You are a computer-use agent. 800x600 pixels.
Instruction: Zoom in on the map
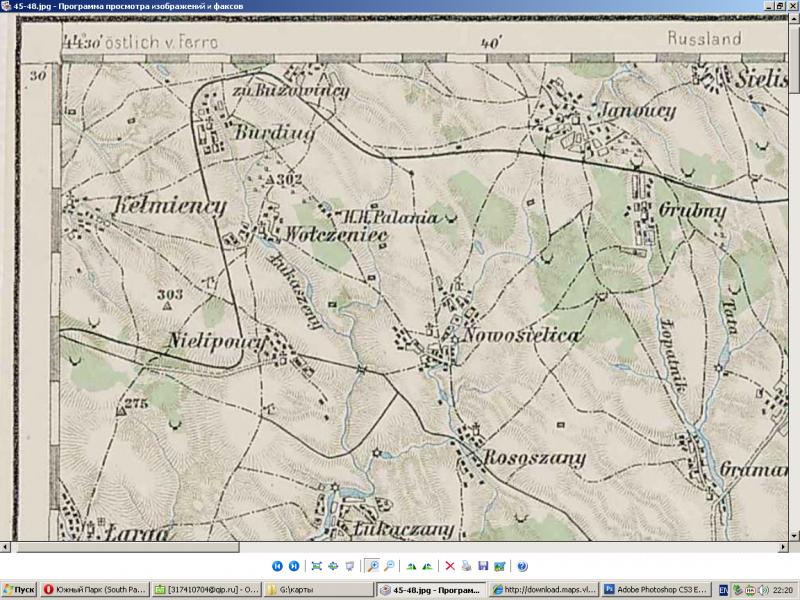click(x=374, y=567)
